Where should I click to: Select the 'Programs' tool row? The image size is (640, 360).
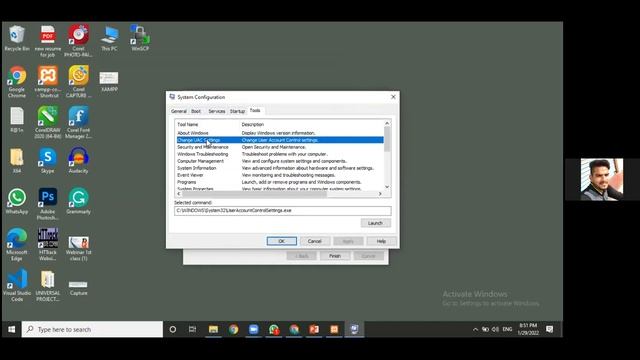click(280, 182)
